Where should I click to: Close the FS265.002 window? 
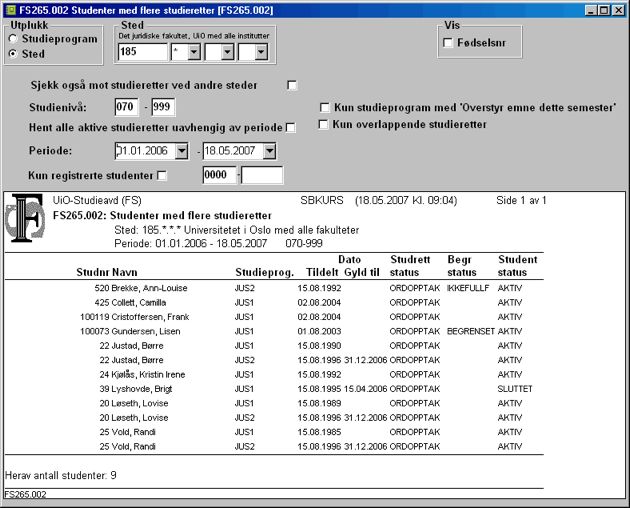618,10
